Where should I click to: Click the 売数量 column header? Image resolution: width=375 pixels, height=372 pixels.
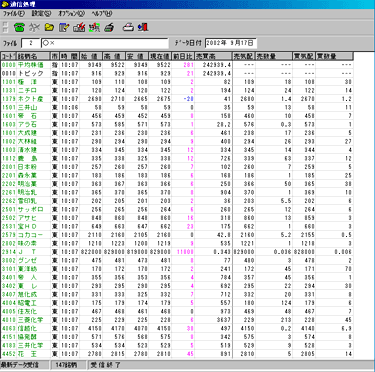(x=274, y=56)
